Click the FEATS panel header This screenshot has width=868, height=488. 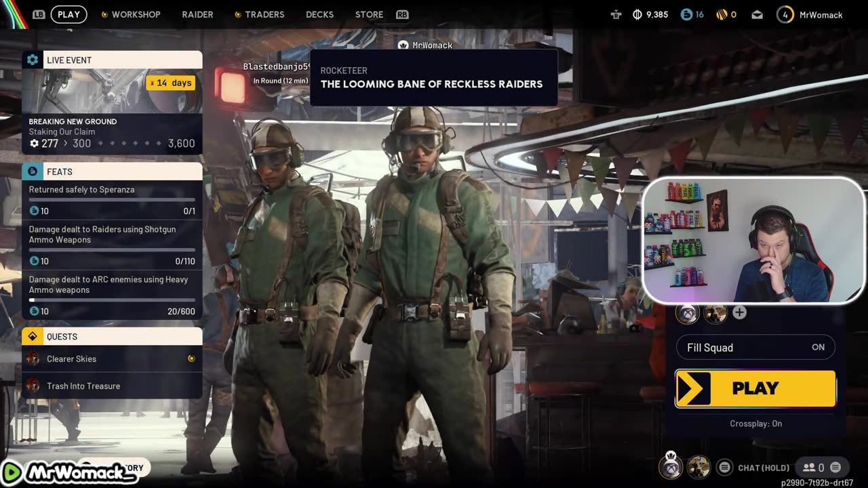[112, 171]
